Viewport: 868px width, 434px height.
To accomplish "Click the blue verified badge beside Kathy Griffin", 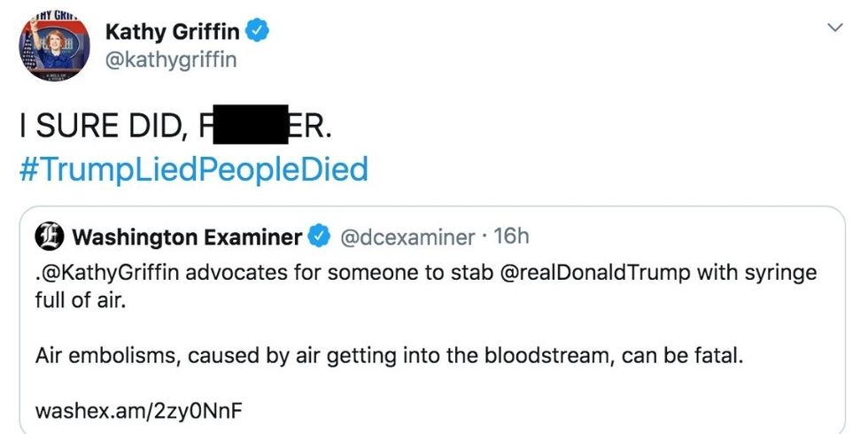I will click(257, 33).
